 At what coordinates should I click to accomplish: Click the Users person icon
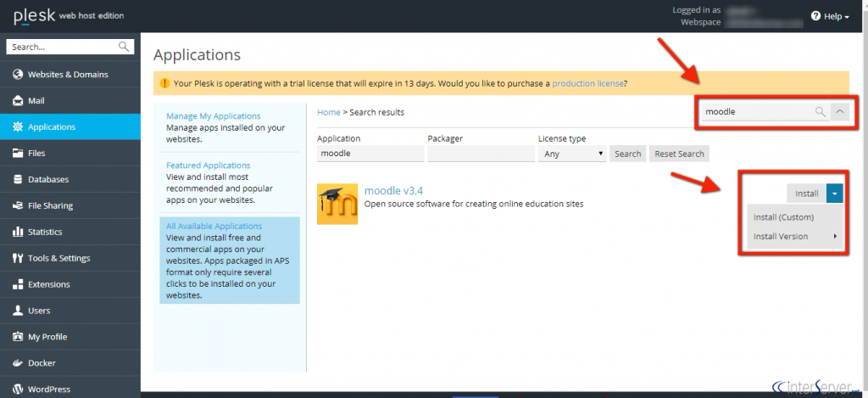point(18,311)
